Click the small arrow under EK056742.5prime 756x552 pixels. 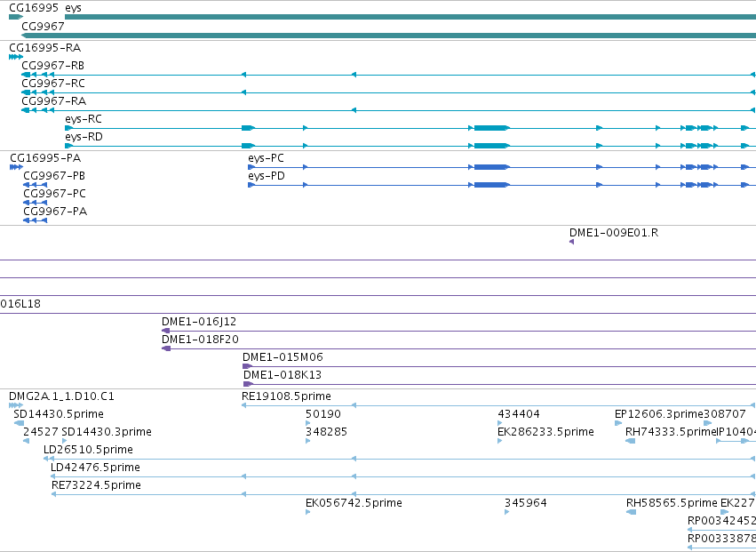click(x=308, y=512)
